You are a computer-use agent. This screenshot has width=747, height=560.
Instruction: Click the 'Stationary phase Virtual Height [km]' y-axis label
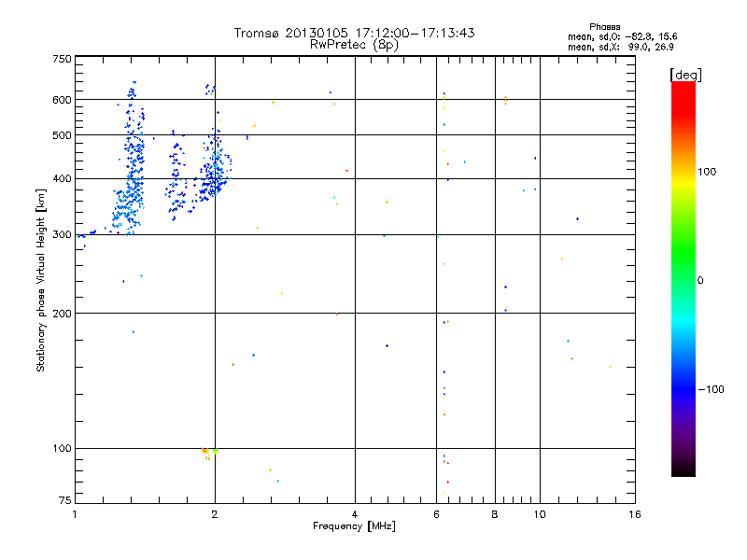pos(41,280)
